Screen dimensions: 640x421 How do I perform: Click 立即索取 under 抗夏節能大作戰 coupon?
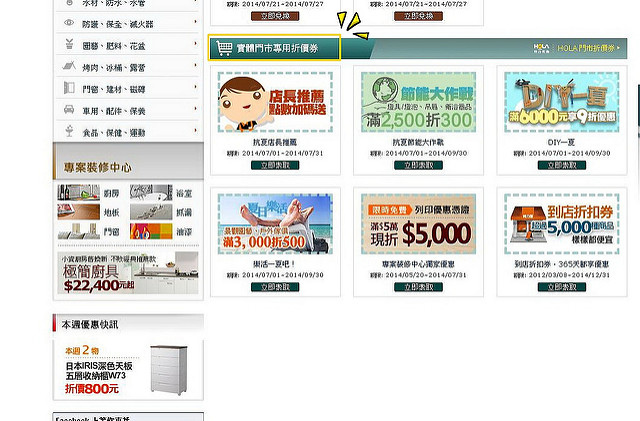[x=418, y=165]
